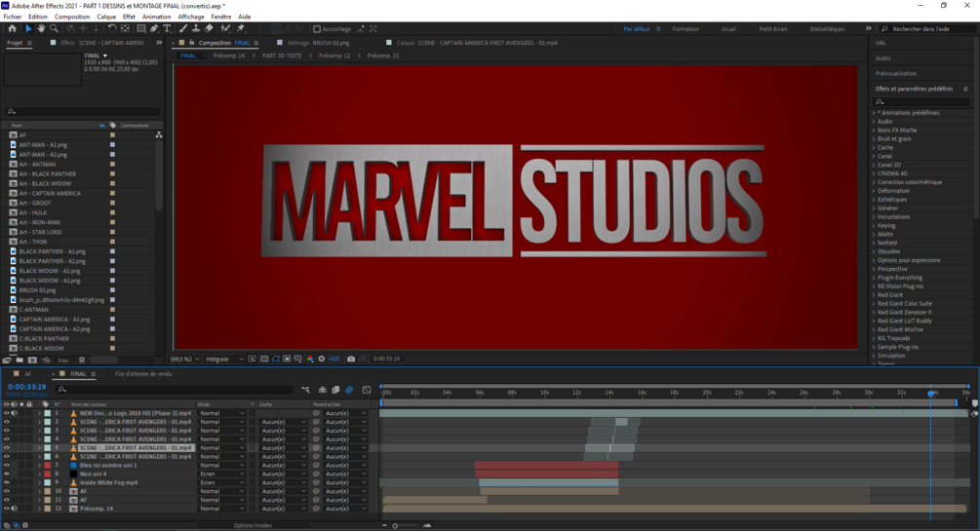The image size is (980, 531).
Task: Select the Puppet Pin tool
Action: (x=241, y=28)
